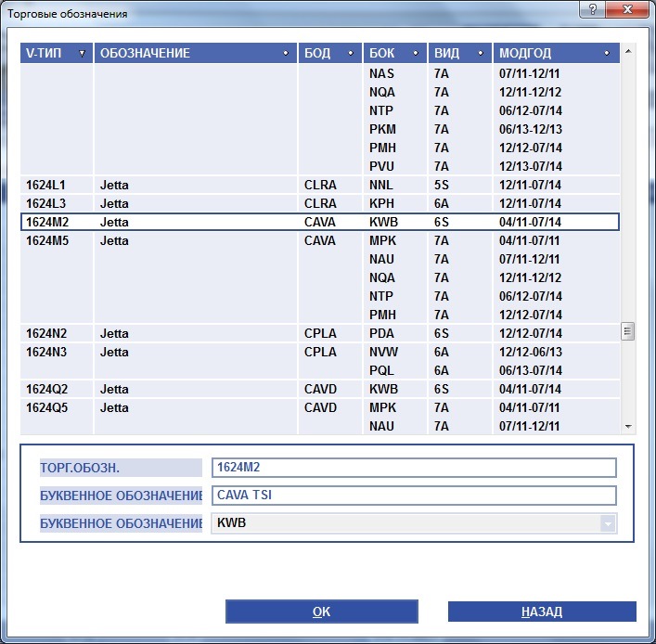Select row 1624L1
The width and height of the screenshot is (656, 644).
[x=319, y=185]
